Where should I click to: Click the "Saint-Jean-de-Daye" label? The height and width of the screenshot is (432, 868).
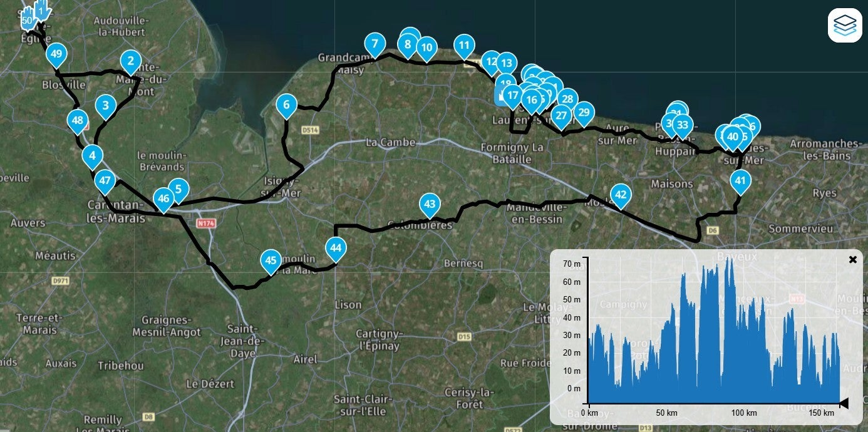[x=242, y=341]
